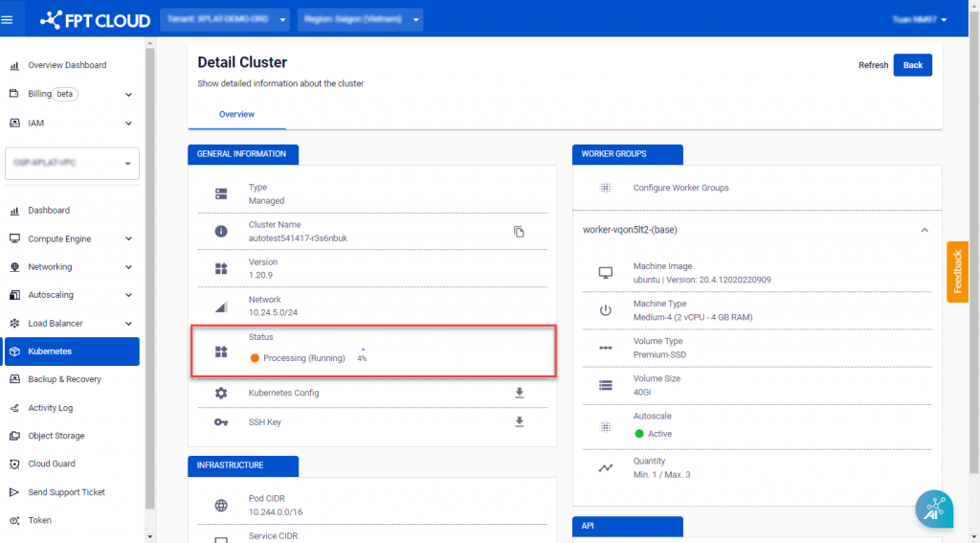
Task: Click the Refresh link
Action: tap(873, 65)
